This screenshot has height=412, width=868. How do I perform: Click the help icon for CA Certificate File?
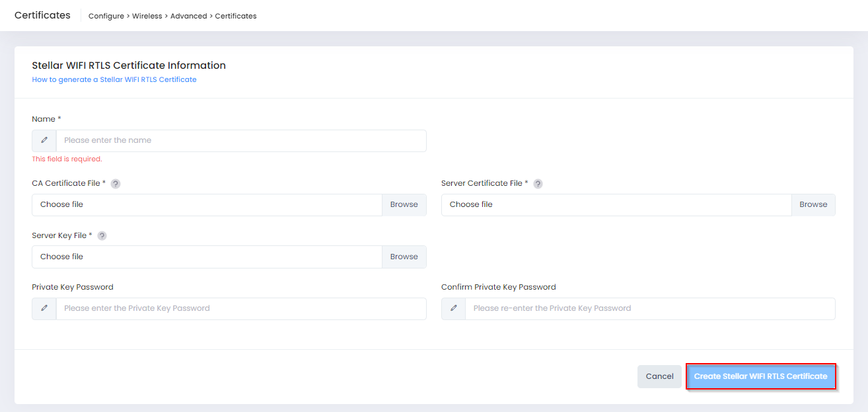116,184
